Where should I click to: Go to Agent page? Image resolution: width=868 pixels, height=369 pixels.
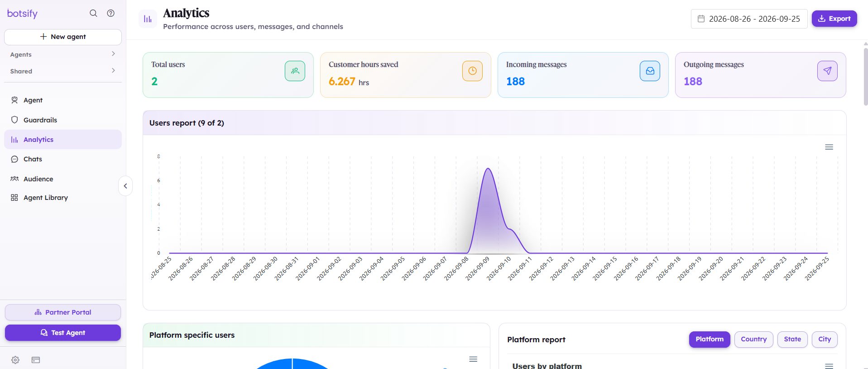63,100
